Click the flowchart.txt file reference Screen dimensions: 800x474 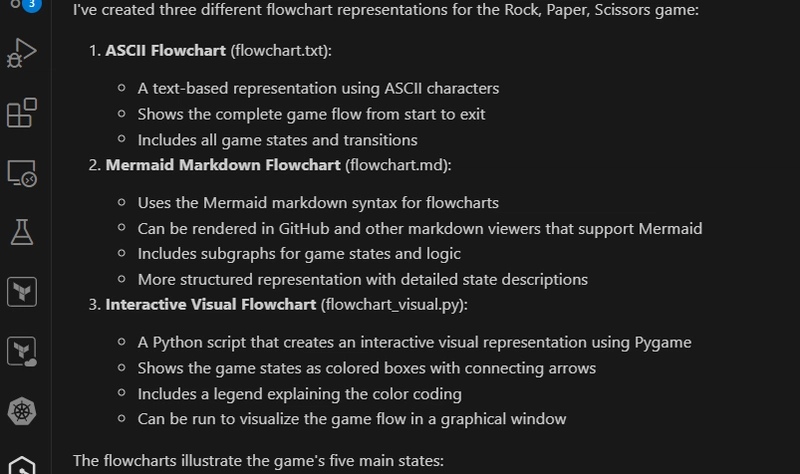click(x=281, y=51)
